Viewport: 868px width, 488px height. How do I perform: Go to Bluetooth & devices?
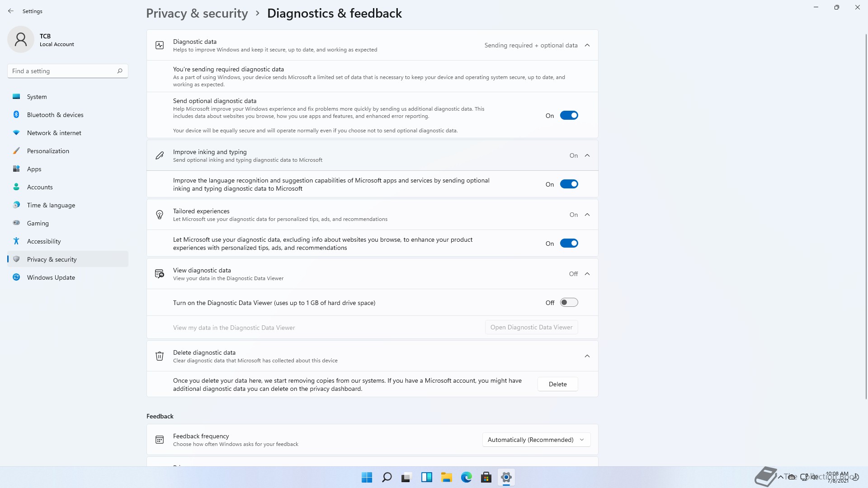[68, 115]
